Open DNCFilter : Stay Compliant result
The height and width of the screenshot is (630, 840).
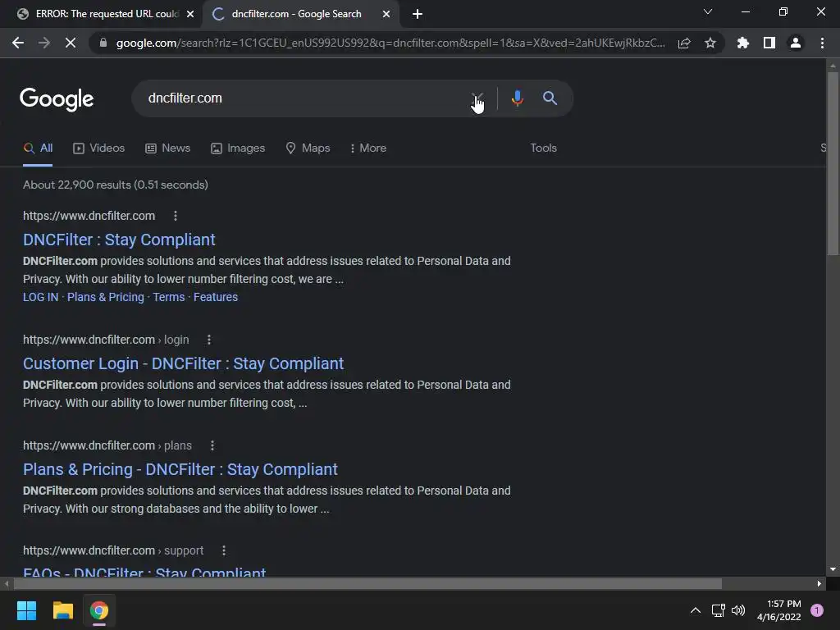(119, 240)
